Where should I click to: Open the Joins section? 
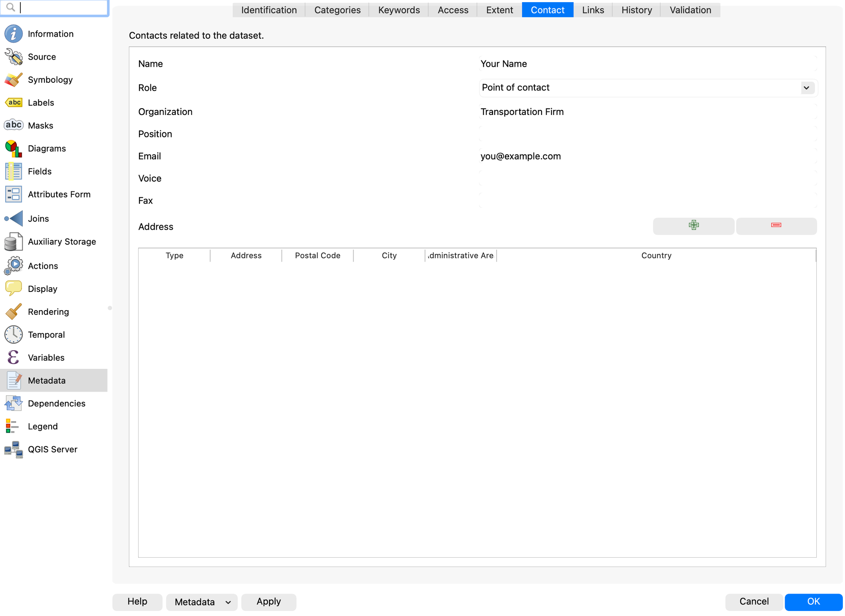click(54, 218)
